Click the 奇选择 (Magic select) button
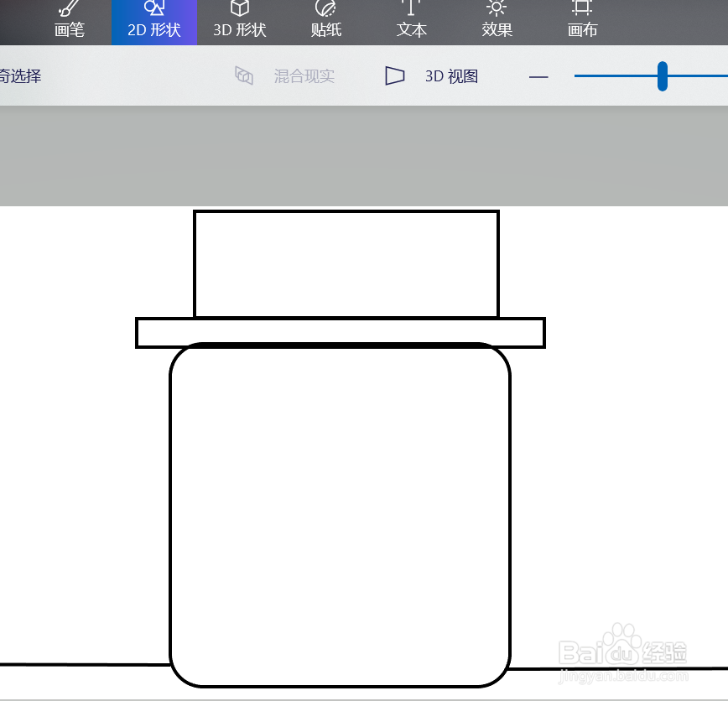 pos(20,75)
